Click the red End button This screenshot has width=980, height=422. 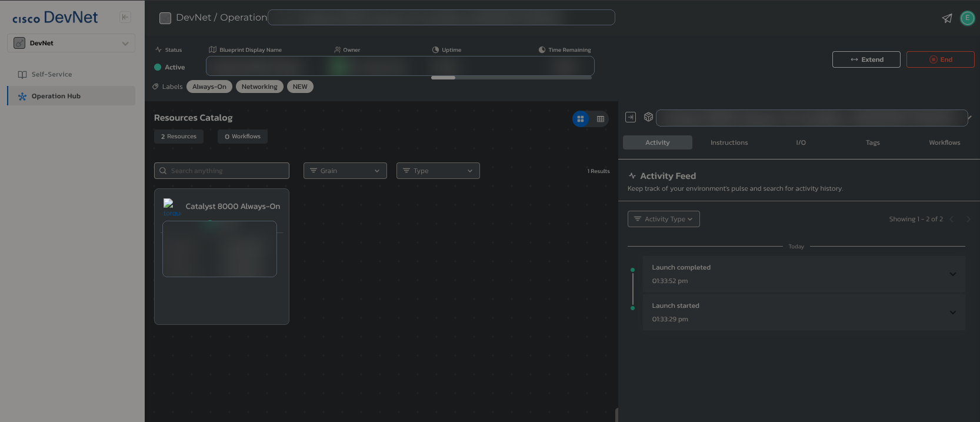[x=940, y=59]
